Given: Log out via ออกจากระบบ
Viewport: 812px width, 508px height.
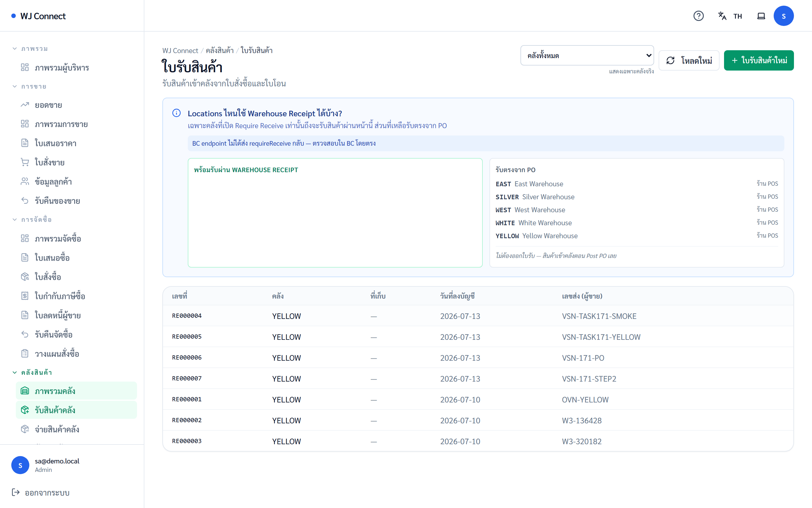Looking at the screenshot, I should (41, 492).
